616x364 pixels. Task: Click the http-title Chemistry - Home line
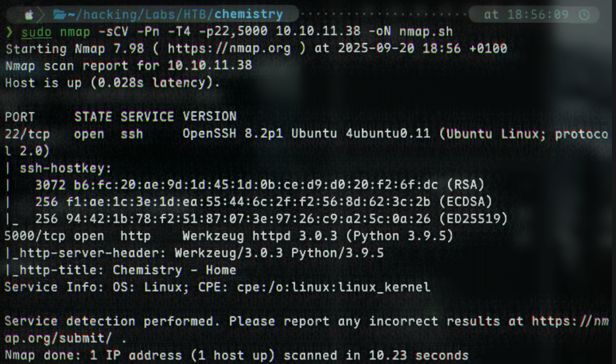pyautogui.click(x=121, y=270)
